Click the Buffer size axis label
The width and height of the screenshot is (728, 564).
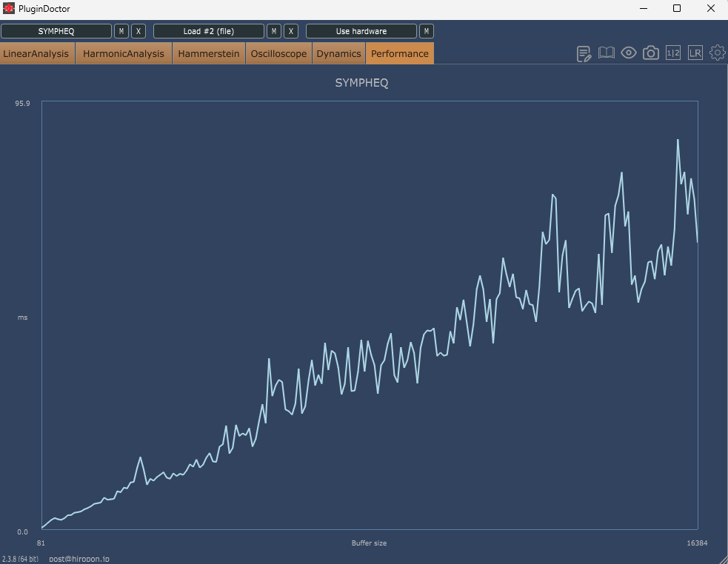coord(369,543)
